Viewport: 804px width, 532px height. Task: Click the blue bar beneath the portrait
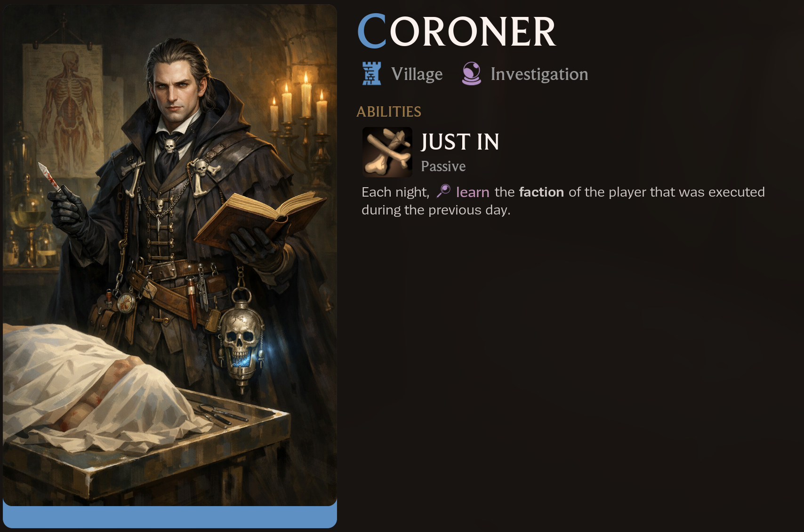tap(170, 516)
